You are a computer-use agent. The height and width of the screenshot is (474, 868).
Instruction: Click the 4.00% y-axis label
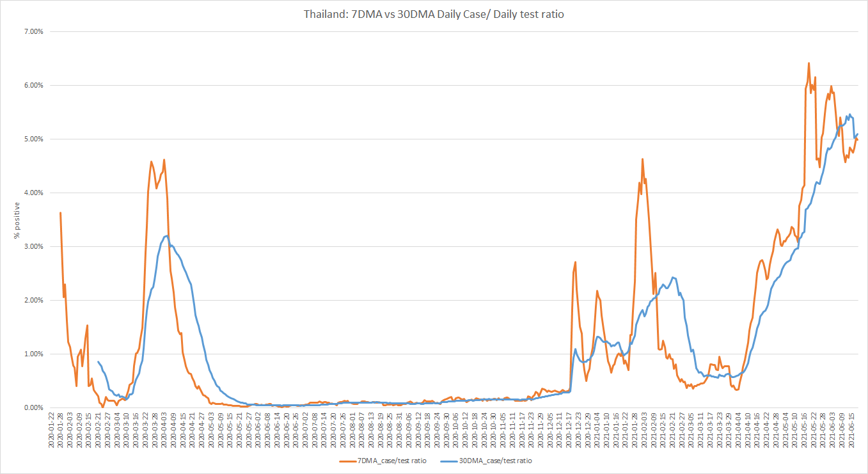point(33,193)
